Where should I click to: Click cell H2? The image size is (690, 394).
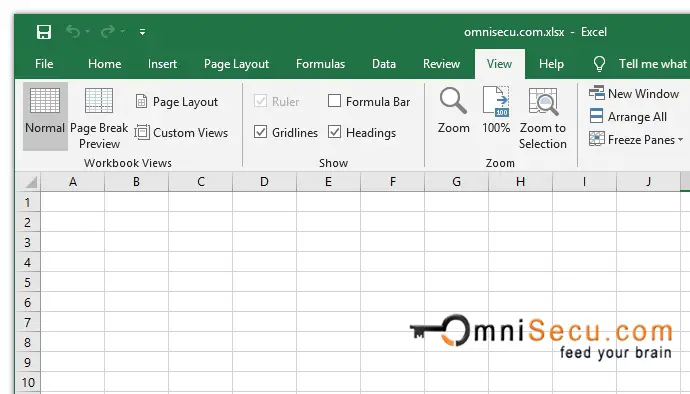click(x=521, y=222)
